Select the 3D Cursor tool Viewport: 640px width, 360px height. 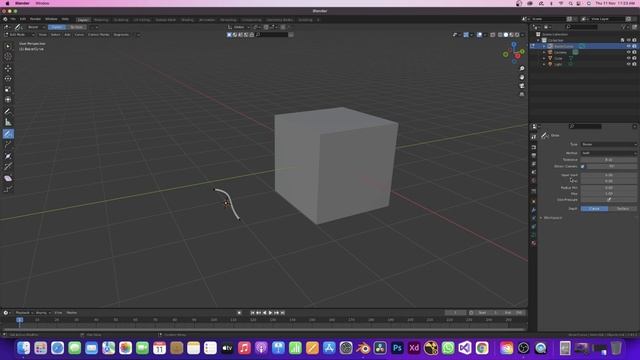[x=8, y=57]
